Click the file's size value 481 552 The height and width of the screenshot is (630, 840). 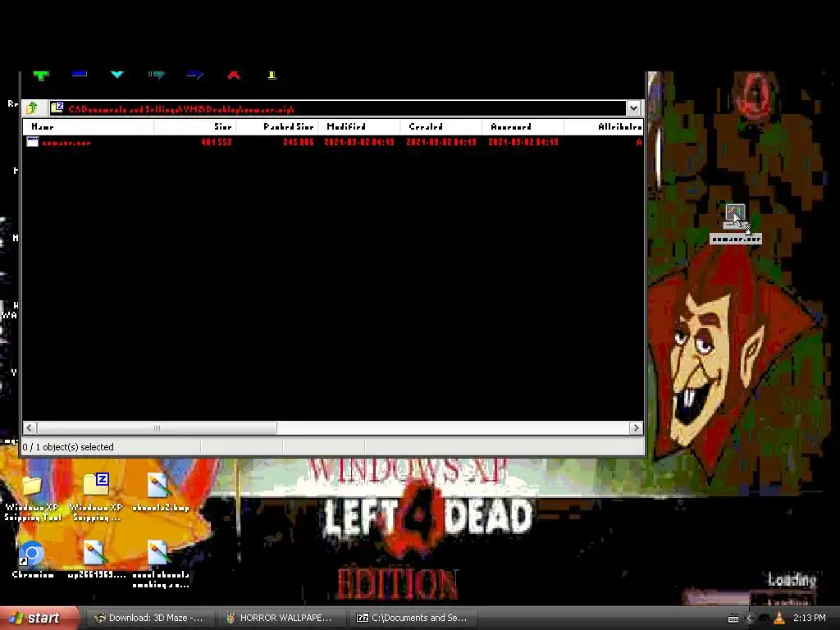217,142
